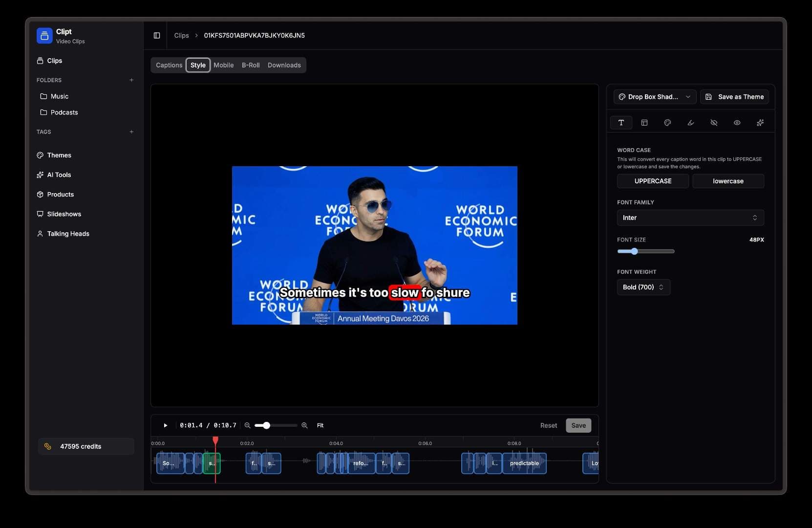Image resolution: width=812 pixels, height=528 pixels.
Task: Open the layout settings icon tab
Action: pyautogui.click(x=644, y=123)
